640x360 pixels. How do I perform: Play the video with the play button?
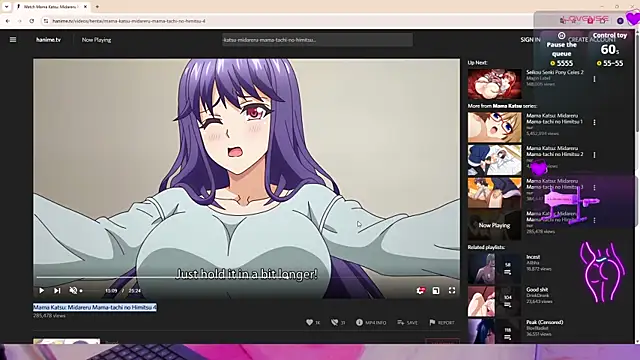coord(42,291)
